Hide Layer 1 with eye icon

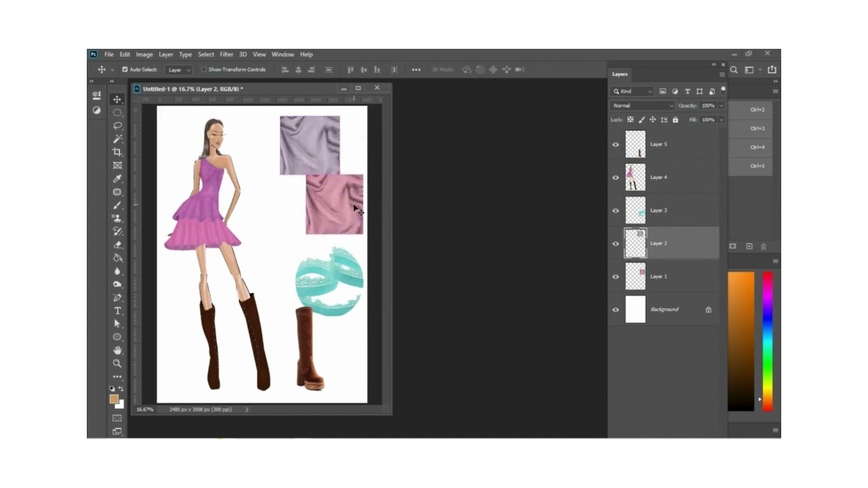[x=616, y=277]
